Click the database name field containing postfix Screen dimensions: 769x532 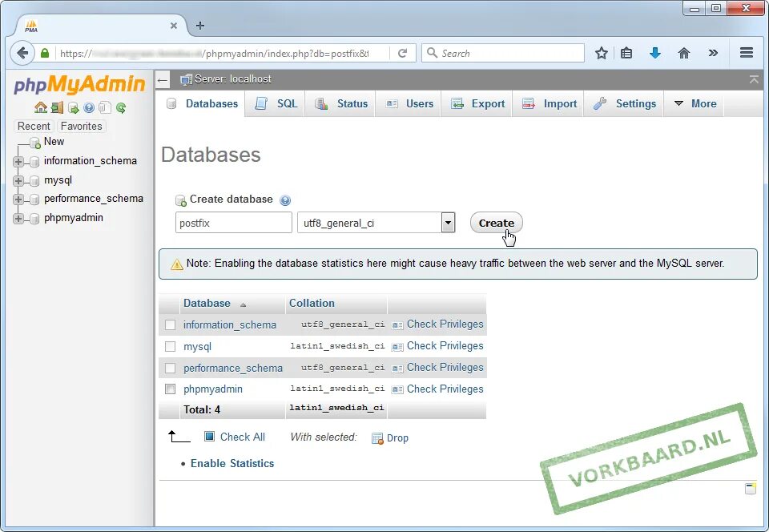[x=233, y=223]
